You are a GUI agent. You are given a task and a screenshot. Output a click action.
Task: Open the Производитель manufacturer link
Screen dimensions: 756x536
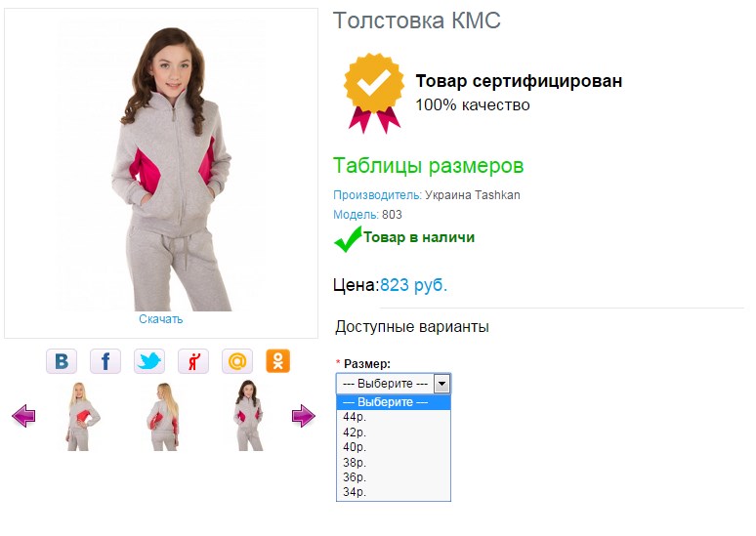(377, 195)
